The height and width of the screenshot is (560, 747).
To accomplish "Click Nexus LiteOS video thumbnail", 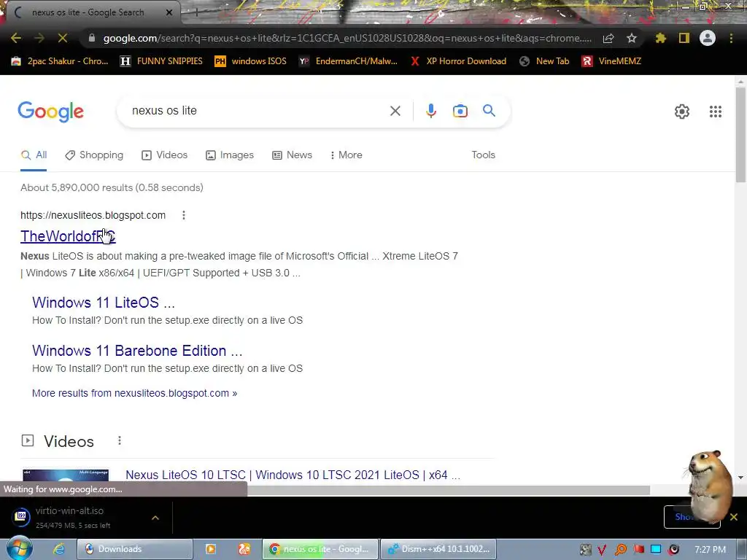I will (66, 475).
